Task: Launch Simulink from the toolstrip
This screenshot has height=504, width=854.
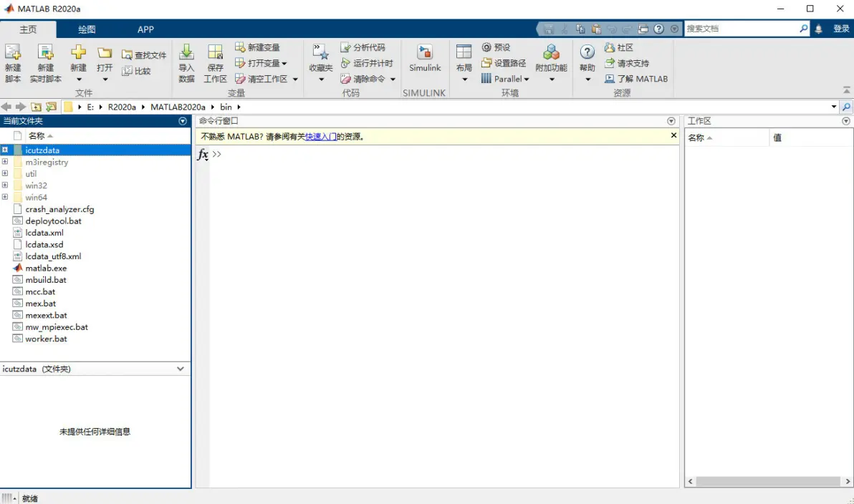Action: point(425,58)
